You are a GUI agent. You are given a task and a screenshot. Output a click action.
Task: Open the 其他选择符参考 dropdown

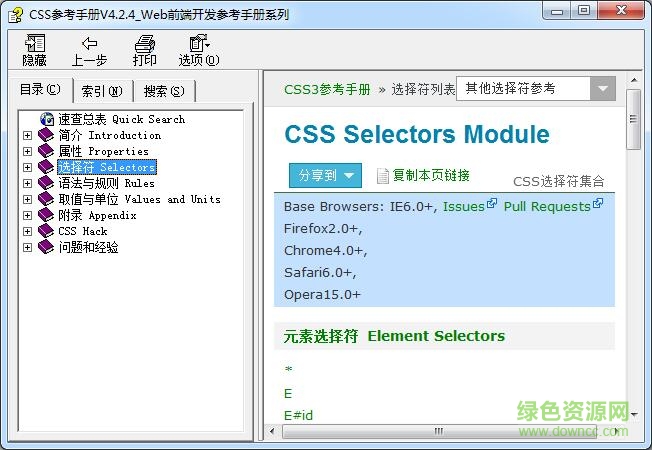tap(536, 88)
